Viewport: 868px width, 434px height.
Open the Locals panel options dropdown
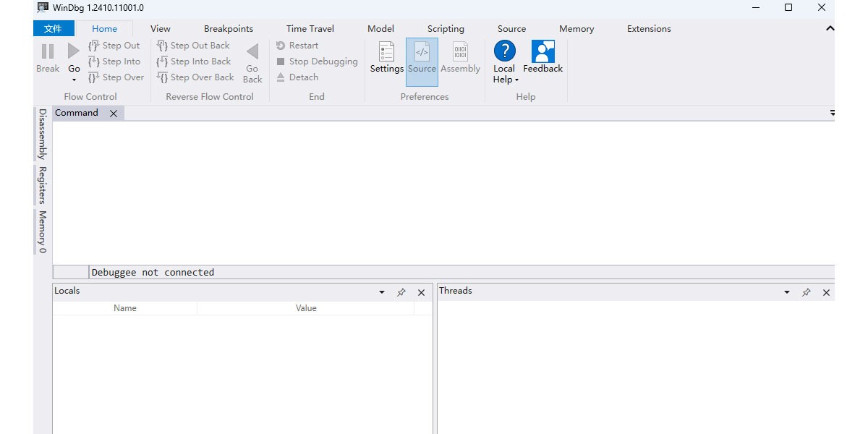click(382, 292)
